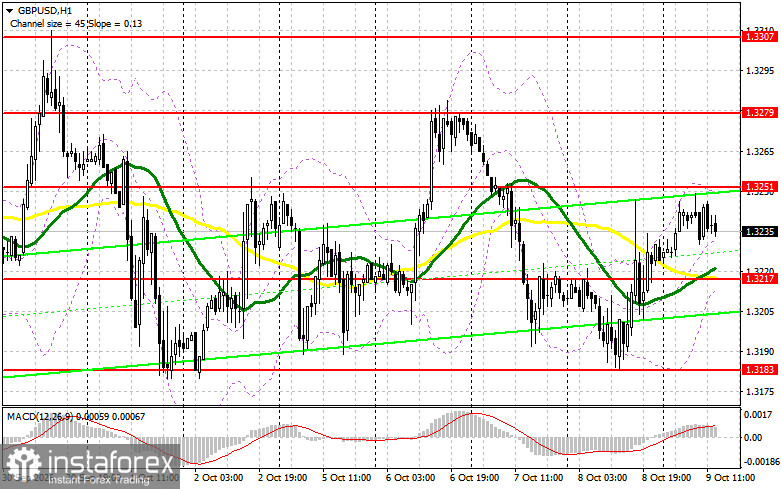The height and width of the screenshot is (489, 781).
Task: Click the 6 Oct 19:00 time label
Action: [474, 478]
